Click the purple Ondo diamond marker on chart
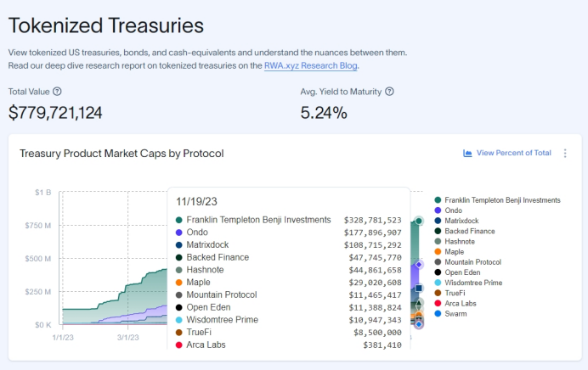Screen dimensions: 588x370 click(418, 265)
